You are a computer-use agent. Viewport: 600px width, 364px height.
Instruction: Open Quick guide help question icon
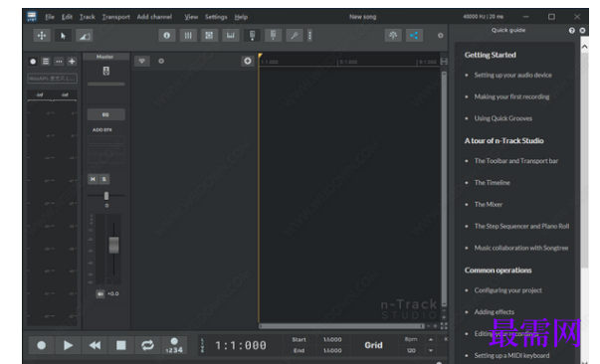[572, 31]
